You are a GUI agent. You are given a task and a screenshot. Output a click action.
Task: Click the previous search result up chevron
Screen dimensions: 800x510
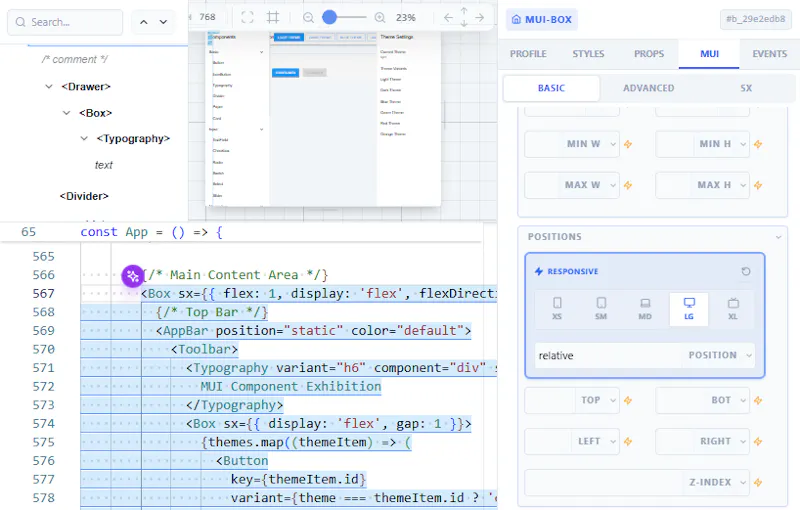point(144,22)
